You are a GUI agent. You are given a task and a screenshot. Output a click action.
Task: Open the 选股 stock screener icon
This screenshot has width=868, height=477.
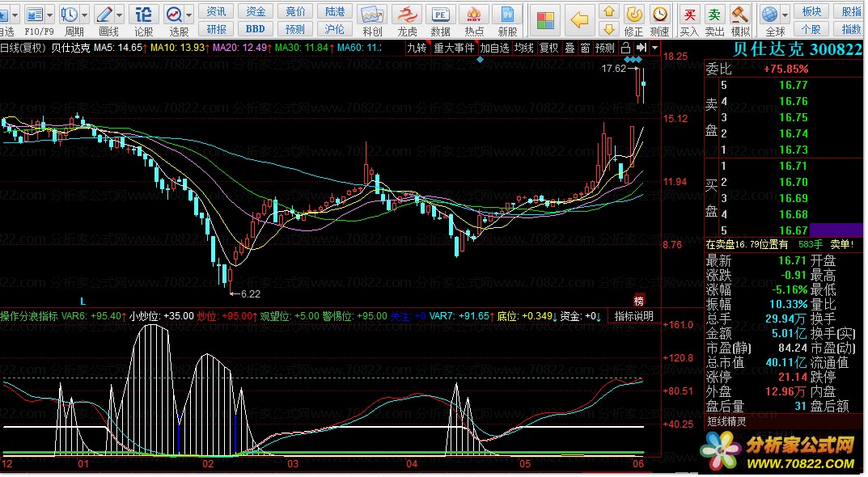175,15
